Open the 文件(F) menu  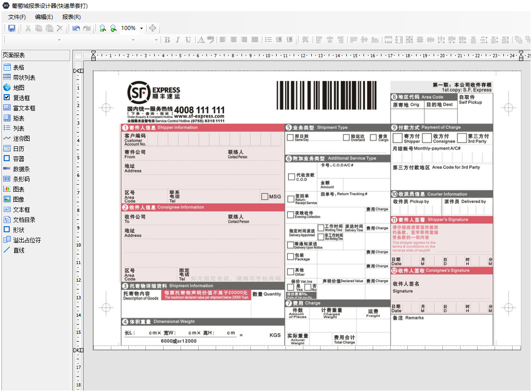[17, 17]
